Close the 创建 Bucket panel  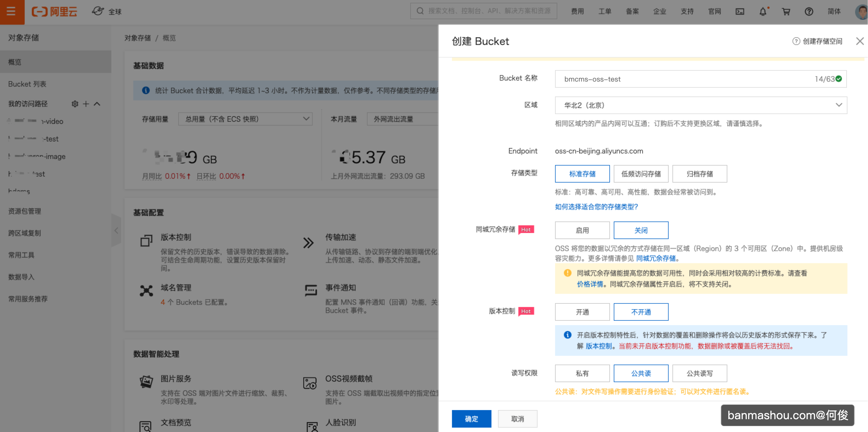point(859,41)
